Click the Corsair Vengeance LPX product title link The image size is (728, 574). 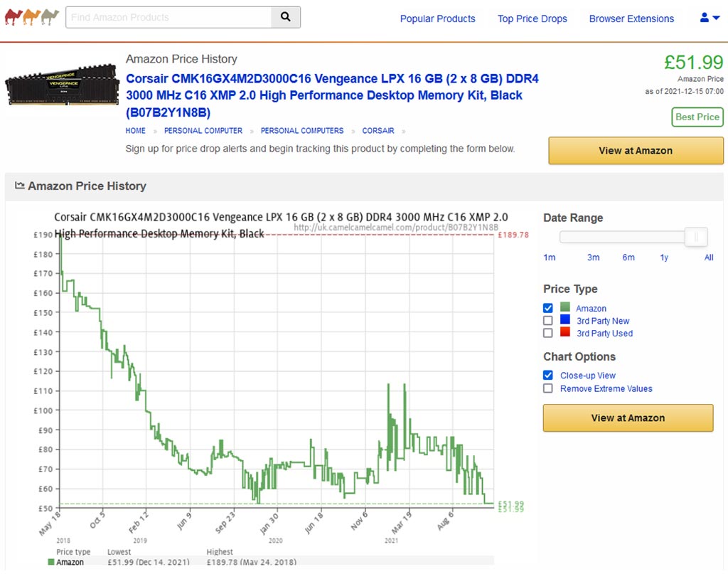332,95
